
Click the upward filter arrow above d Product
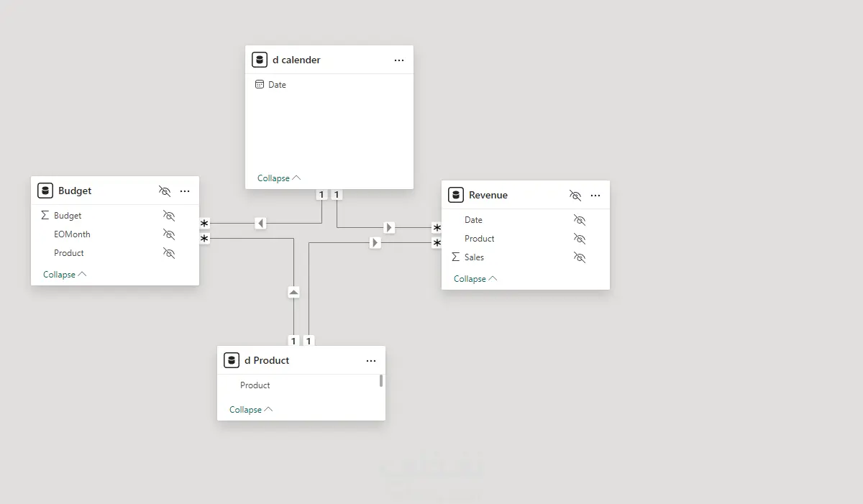[x=293, y=292]
